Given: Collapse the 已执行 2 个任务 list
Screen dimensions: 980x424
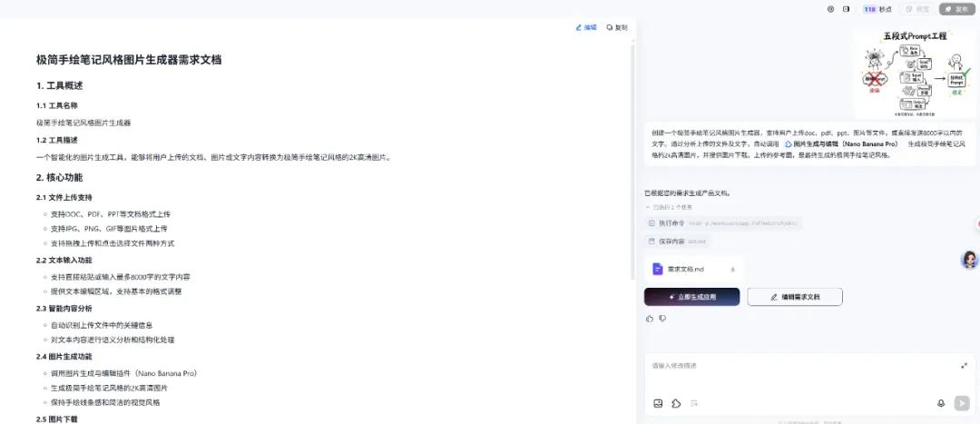Looking at the screenshot, I should (x=672, y=208).
